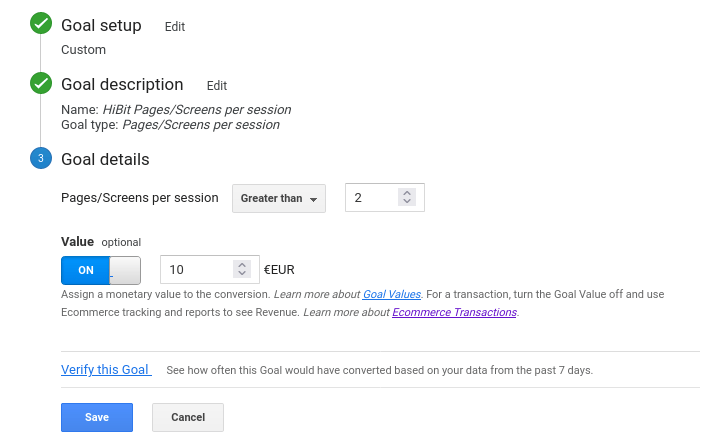This screenshot has height=439, width=710.
Task: Edit the Goal setup step
Action: [175, 27]
